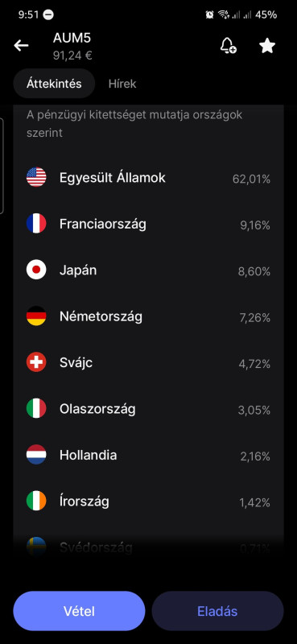Click the Italian flag icon
Image resolution: width=297 pixels, height=644 pixels.
pos(36,409)
